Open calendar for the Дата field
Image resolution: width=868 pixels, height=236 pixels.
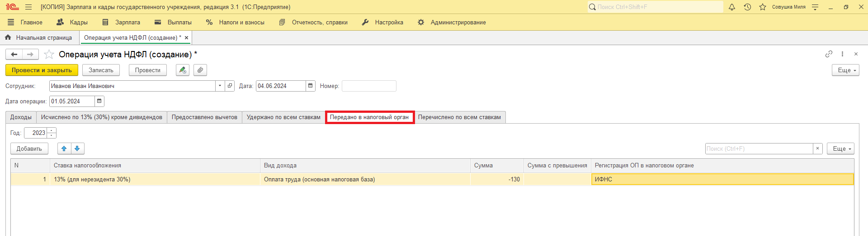[x=311, y=86]
